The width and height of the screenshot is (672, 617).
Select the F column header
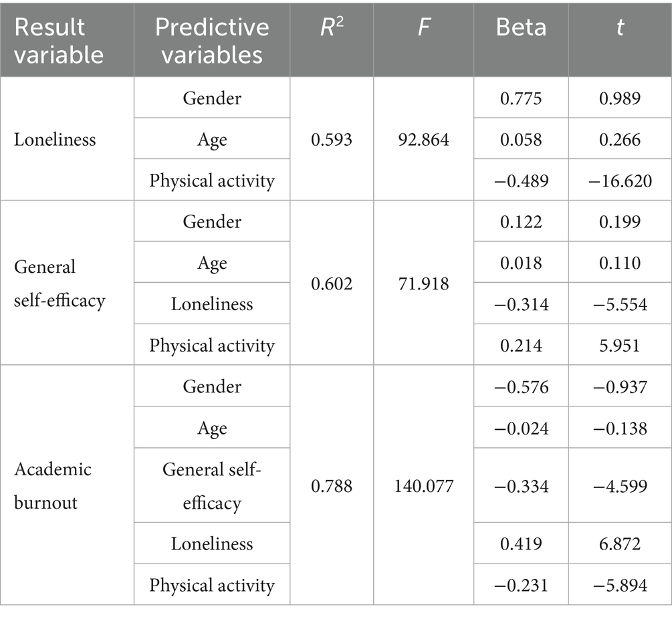coord(423,28)
